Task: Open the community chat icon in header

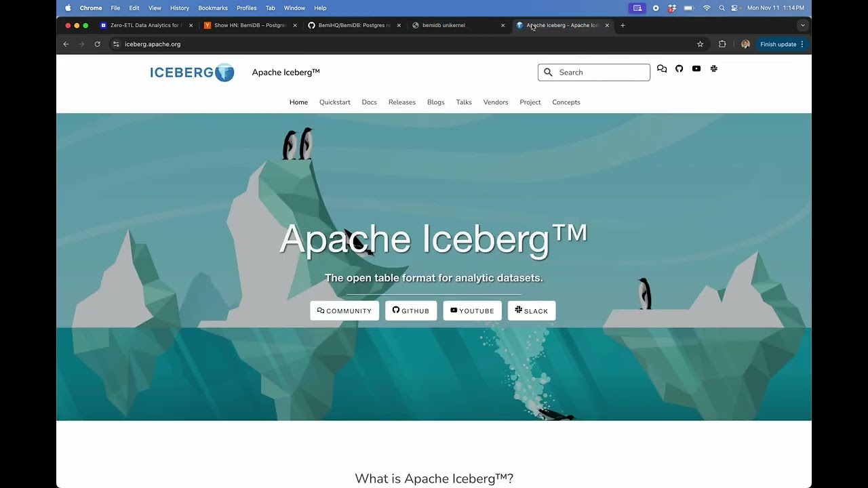Action: [662, 69]
